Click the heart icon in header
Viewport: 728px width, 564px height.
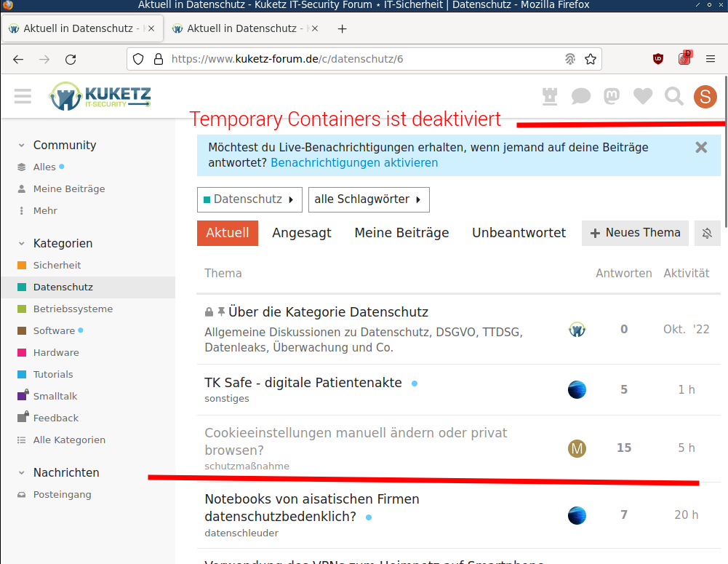(643, 97)
